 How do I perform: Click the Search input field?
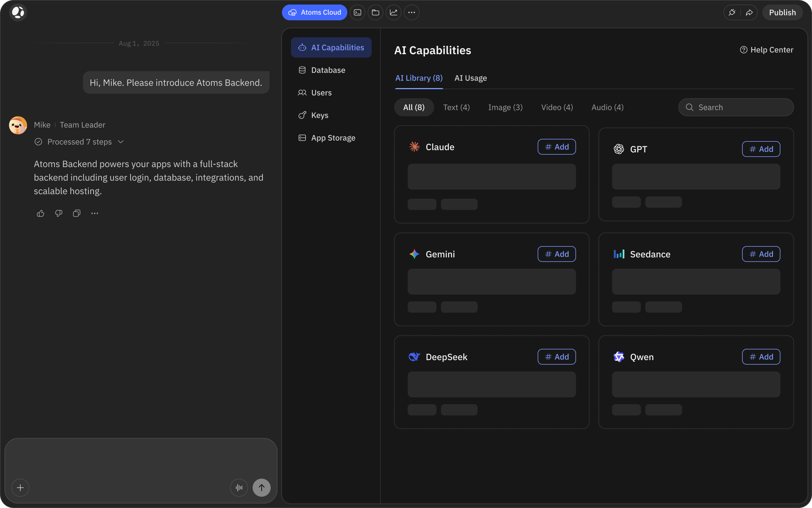(x=736, y=107)
